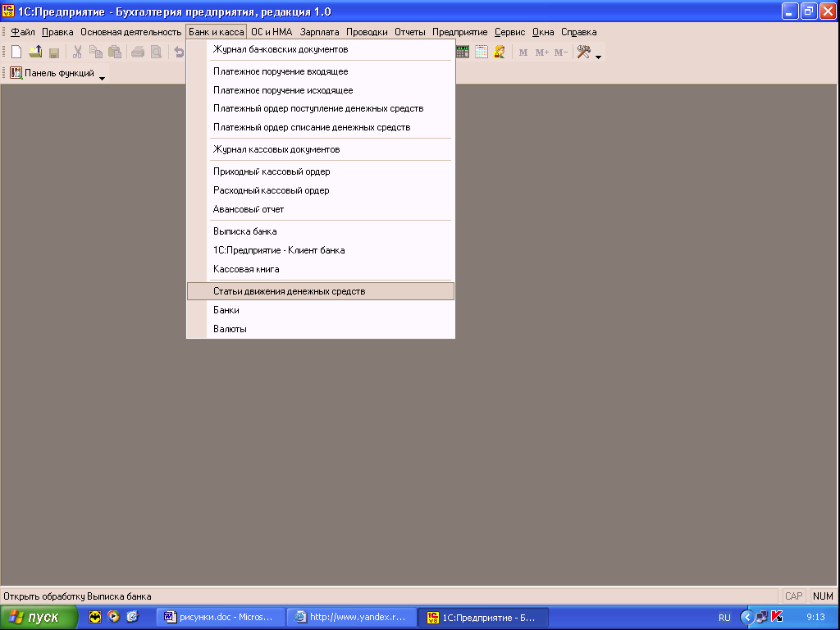This screenshot has width=840, height=630.
Task: Open the Отчеты menu in menu bar
Action: [409, 32]
